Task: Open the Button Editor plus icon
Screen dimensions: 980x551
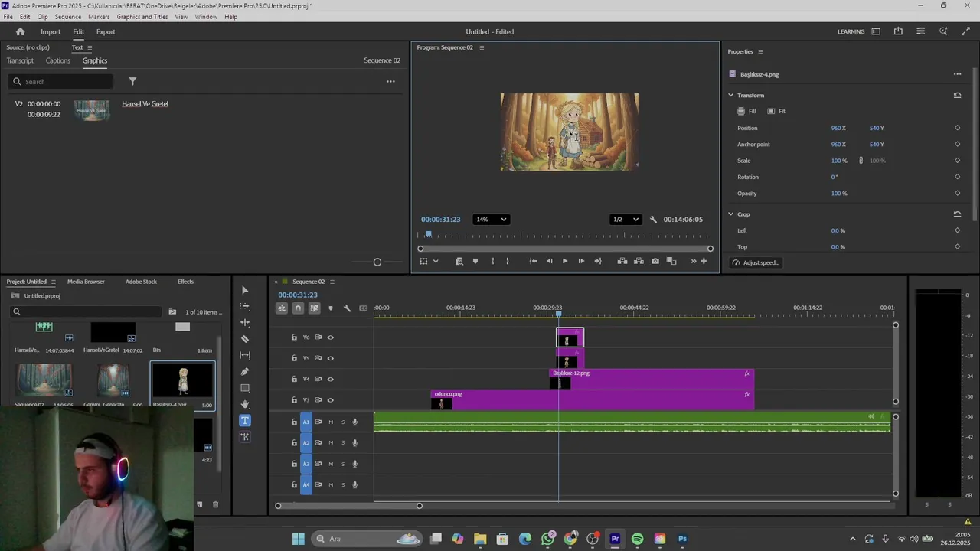Action: pos(704,261)
